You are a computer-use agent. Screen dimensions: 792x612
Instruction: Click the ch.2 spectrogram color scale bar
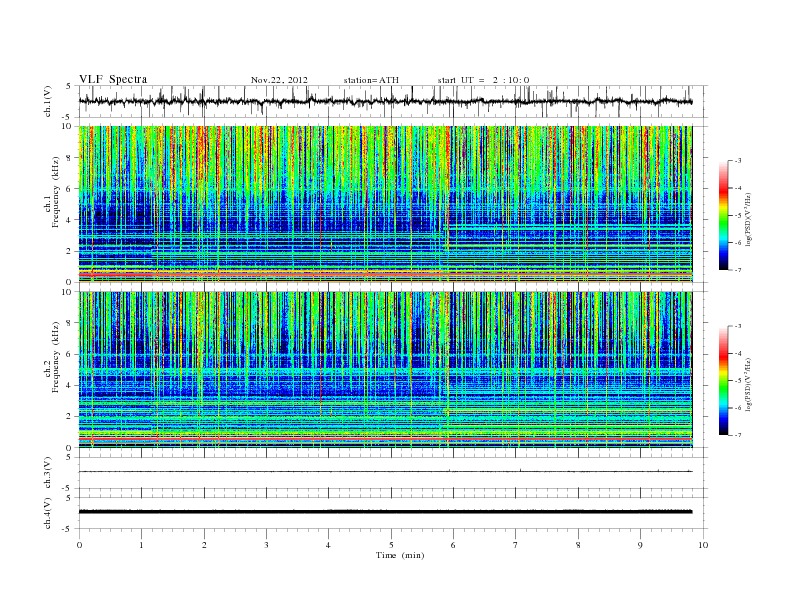tap(723, 381)
